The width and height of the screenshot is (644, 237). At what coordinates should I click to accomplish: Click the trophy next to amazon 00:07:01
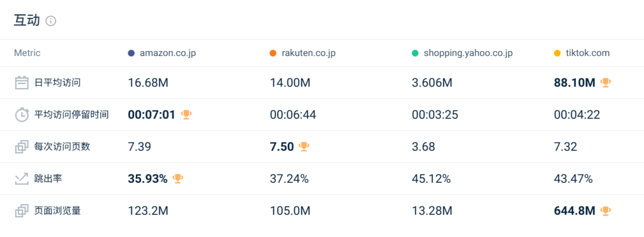pyautogui.click(x=186, y=114)
